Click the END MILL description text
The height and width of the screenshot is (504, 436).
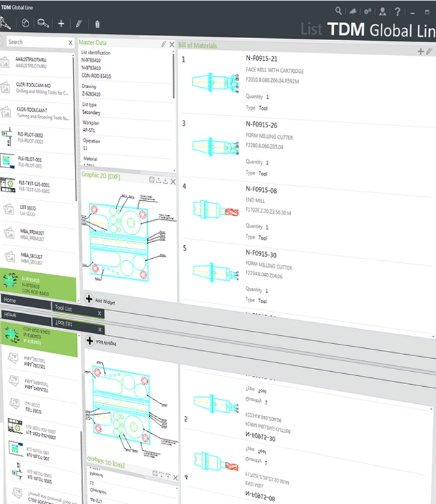click(x=255, y=200)
